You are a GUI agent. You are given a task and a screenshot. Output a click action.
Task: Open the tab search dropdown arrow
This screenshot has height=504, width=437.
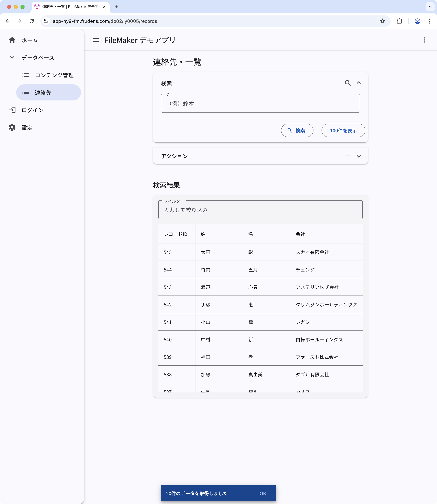[x=430, y=7]
